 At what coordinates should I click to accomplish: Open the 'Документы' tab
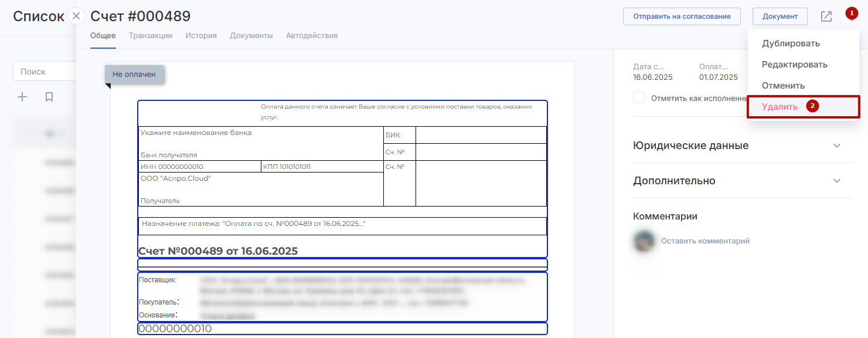tap(251, 36)
